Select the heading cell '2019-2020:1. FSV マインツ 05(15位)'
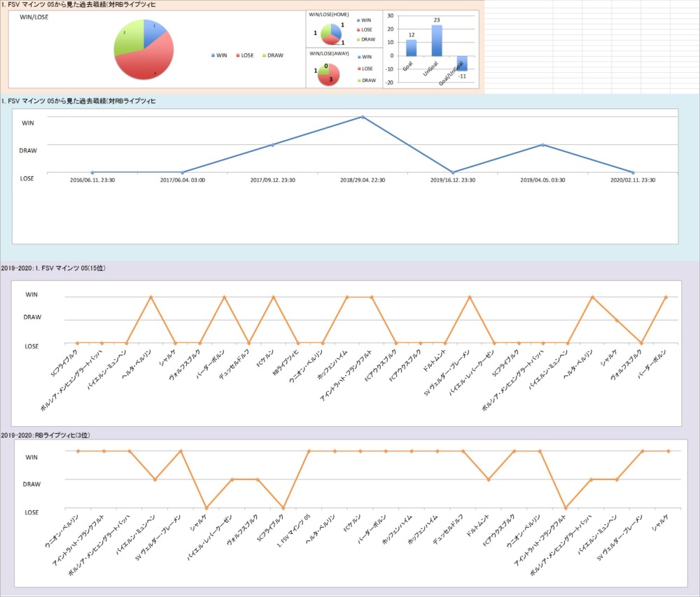 pyautogui.click(x=53, y=268)
